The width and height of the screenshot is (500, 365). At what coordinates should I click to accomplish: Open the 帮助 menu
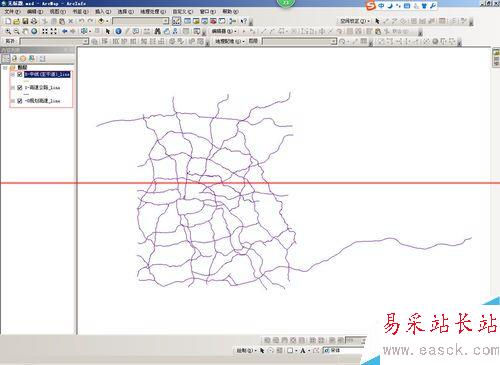click(230, 12)
